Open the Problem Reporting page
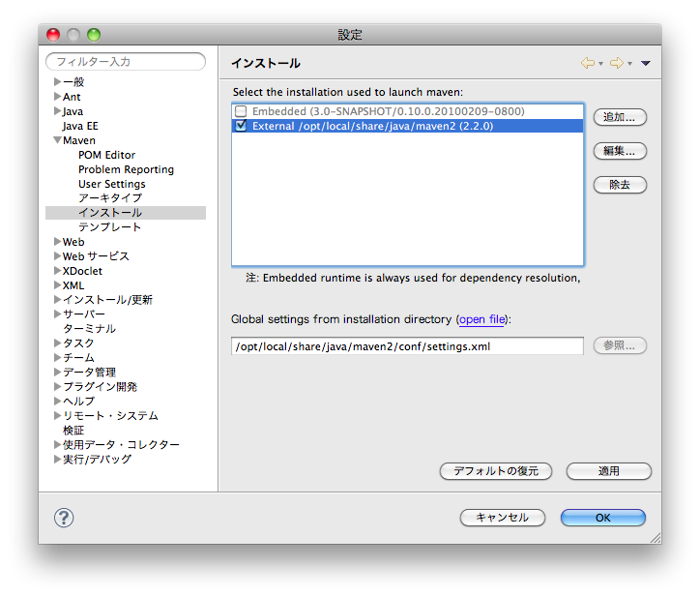This screenshot has height=597, width=700. click(126, 169)
